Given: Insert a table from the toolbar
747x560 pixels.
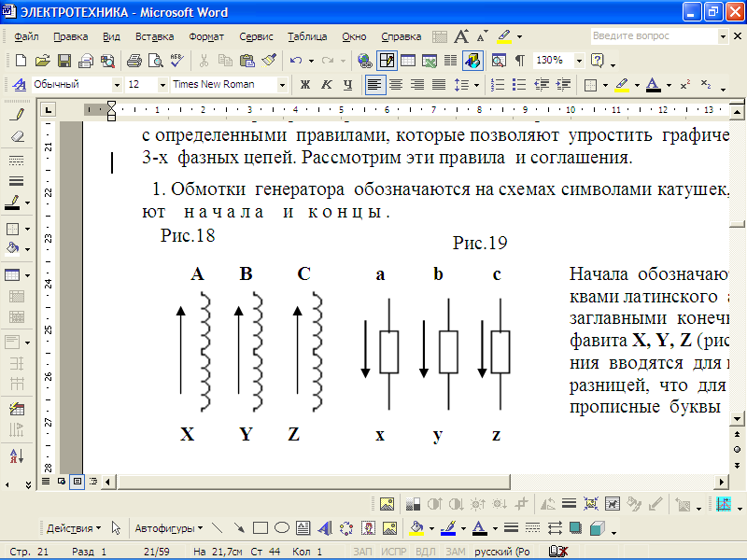Looking at the screenshot, I should (x=408, y=61).
